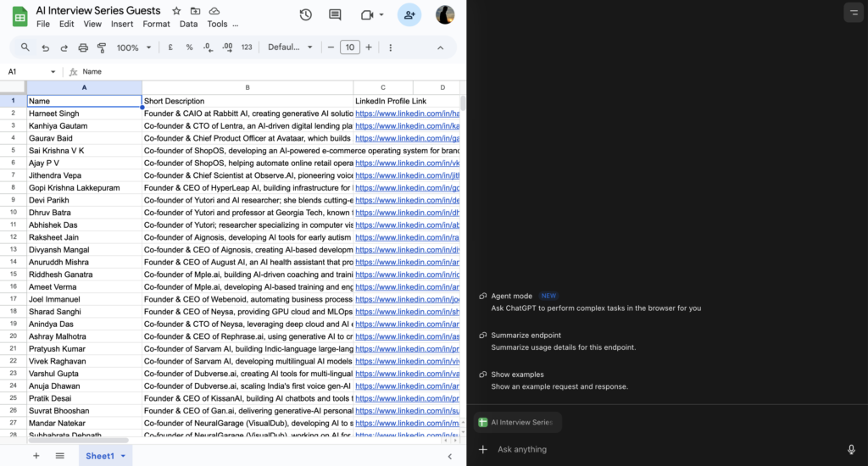
Task: Click the increase decimal places icon
Action: [x=227, y=47]
